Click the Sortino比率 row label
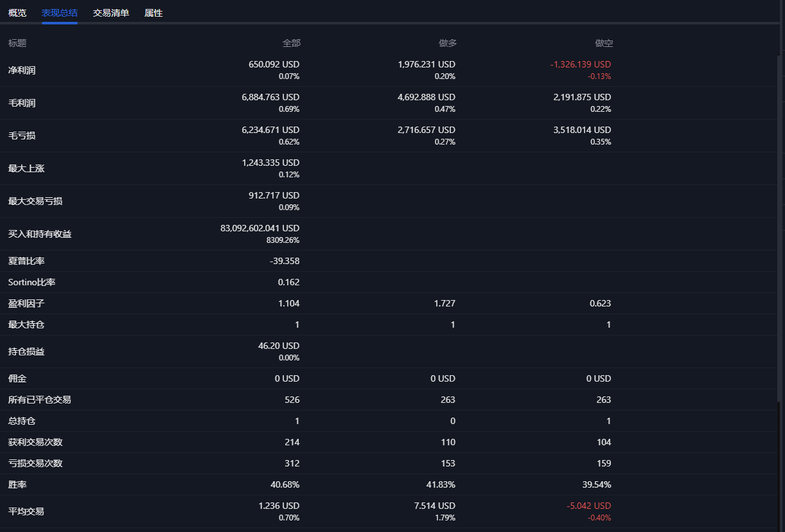Viewport: 785px width, 532px height. point(32,282)
